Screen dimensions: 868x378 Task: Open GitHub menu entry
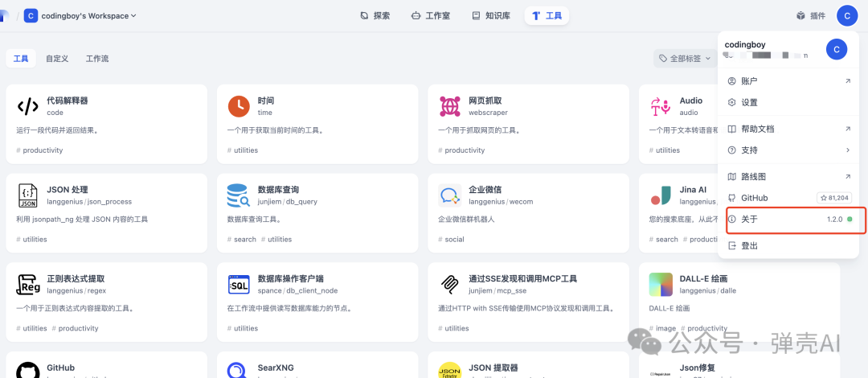coord(789,198)
